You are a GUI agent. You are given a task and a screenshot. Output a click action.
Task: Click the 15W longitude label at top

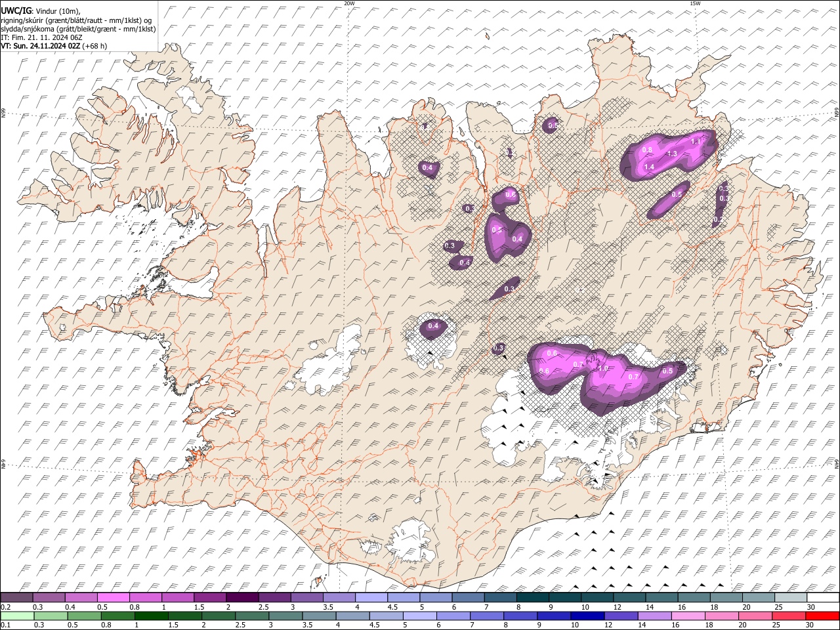[695, 3]
